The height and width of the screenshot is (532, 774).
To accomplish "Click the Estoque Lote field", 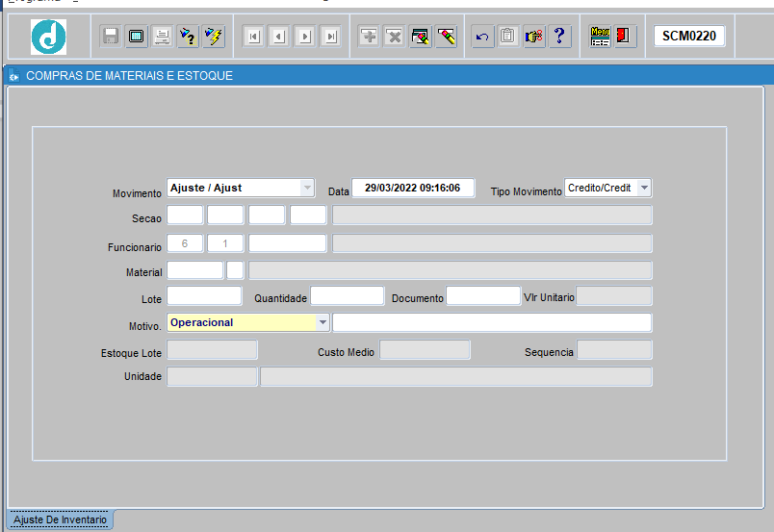I will click(x=212, y=349).
